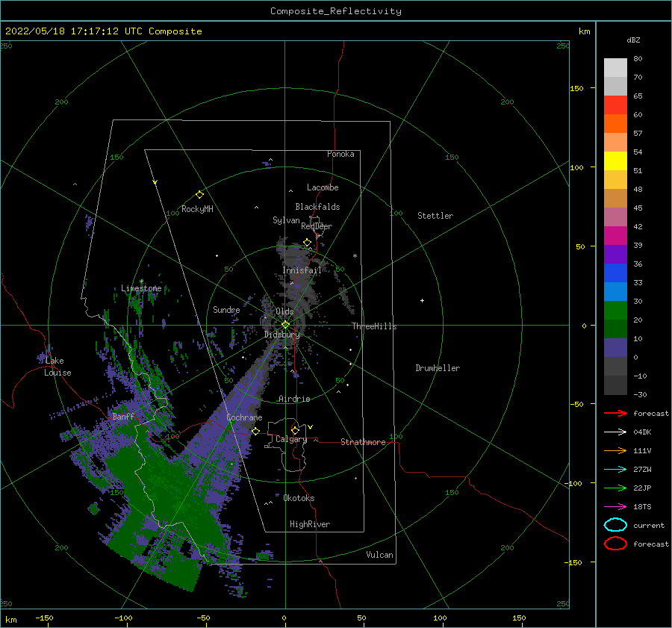
Task: Click the Lacombe label on map
Action: click(x=323, y=187)
